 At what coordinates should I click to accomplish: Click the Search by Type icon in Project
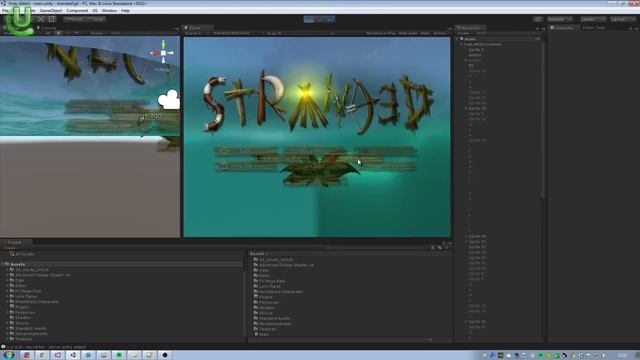pyautogui.click(x=433, y=248)
